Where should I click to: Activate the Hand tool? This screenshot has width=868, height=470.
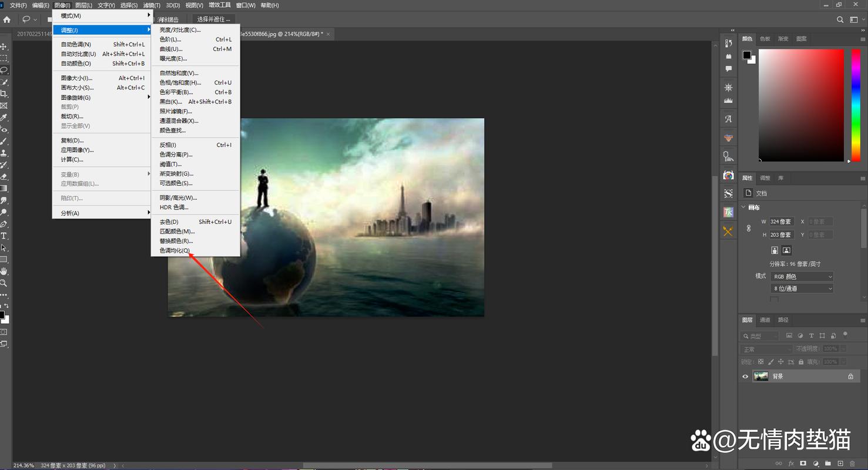(4, 271)
